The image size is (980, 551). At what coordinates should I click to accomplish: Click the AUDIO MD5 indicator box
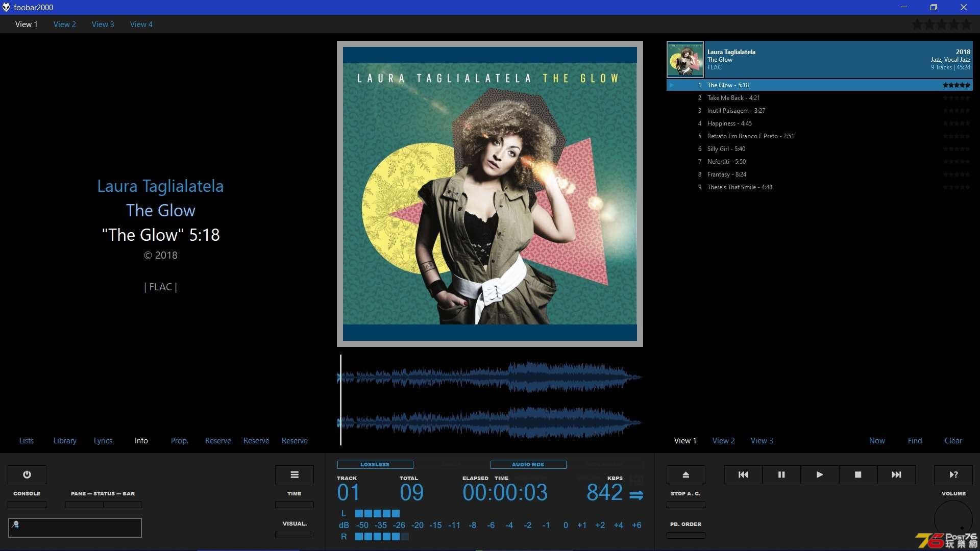pyautogui.click(x=528, y=465)
